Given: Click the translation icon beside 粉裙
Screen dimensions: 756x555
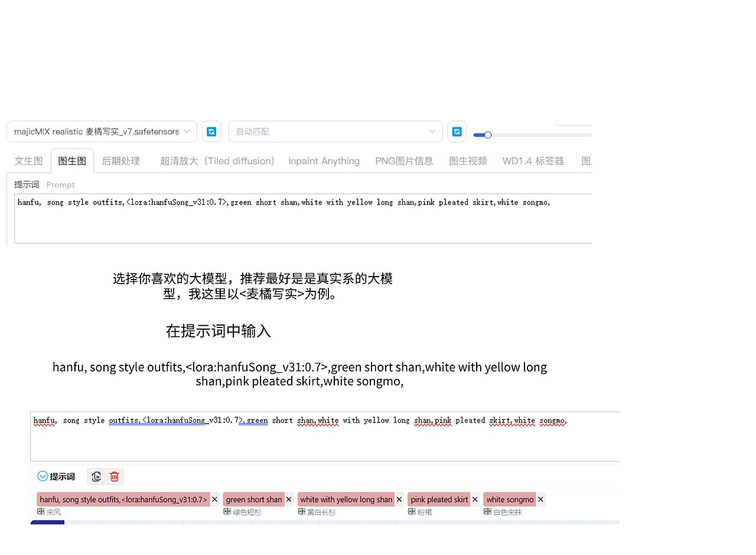Looking at the screenshot, I should point(412,512).
